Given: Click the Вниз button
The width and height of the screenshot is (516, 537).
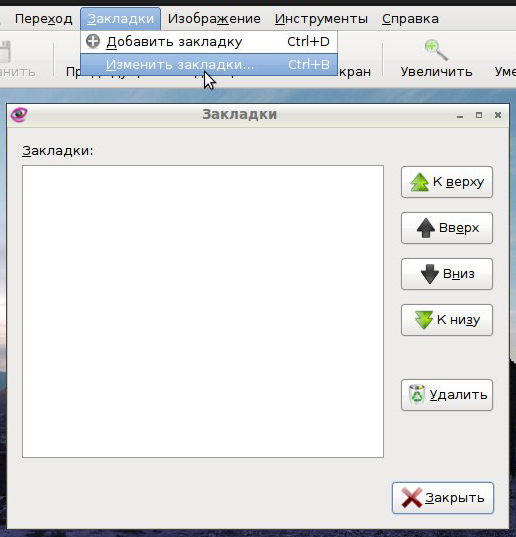Looking at the screenshot, I should 447,274.
